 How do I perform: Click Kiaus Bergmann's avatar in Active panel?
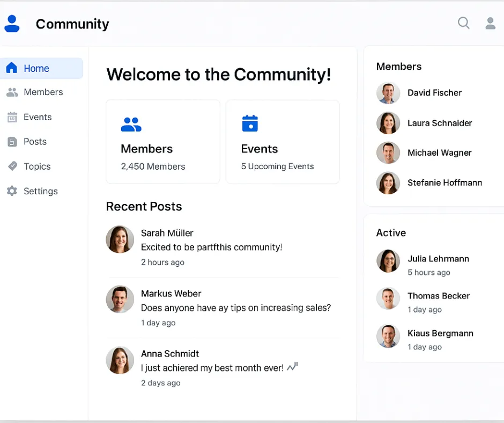point(388,336)
